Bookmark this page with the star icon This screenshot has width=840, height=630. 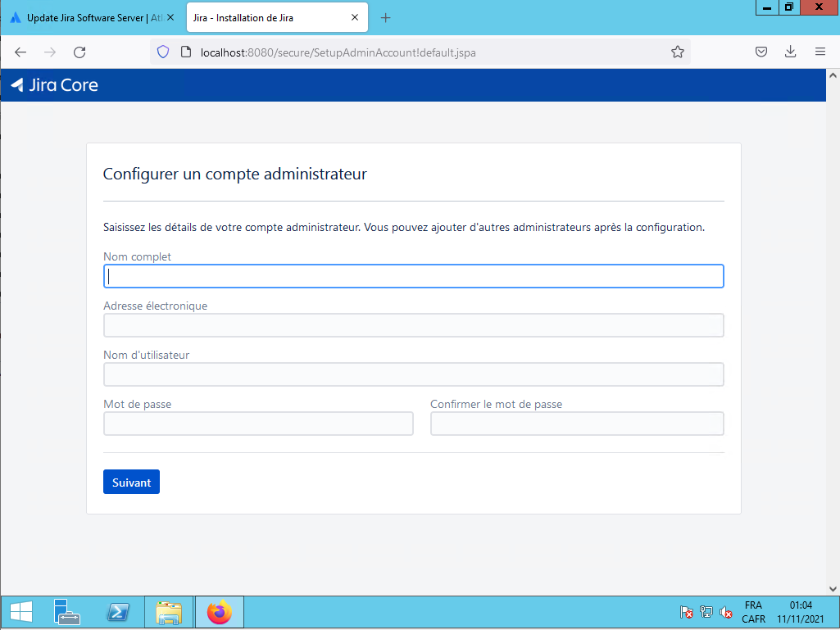coord(677,52)
